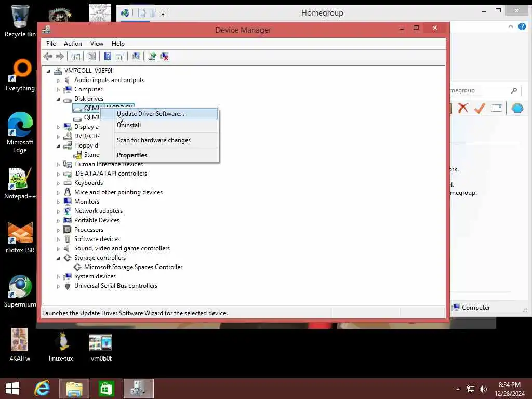This screenshot has height=399, width=532.
Task: Show hidden icons arrow in system tray
Action: 458,389
